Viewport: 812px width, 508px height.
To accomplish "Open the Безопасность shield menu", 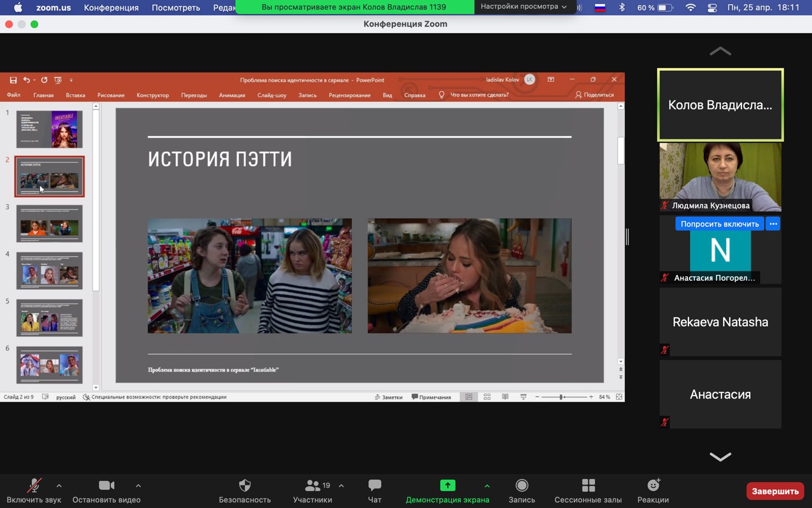I will pyautogui.click(x=245, y=491).
